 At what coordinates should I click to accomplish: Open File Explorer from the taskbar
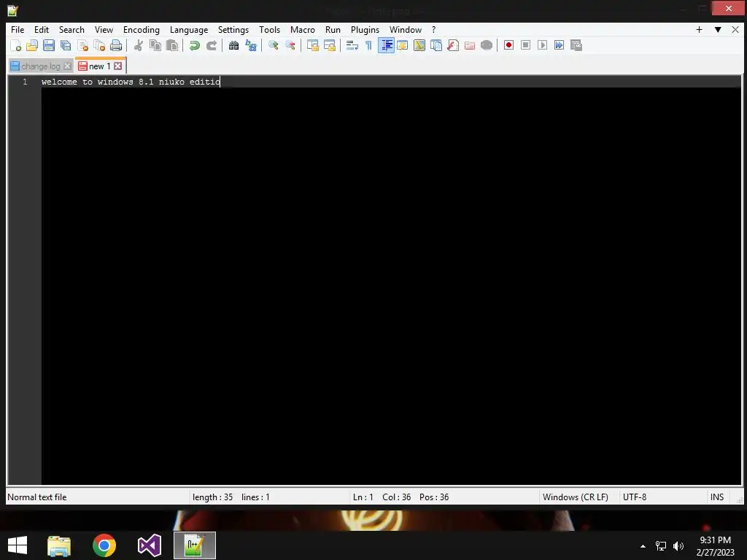click(x=59, y=545)
